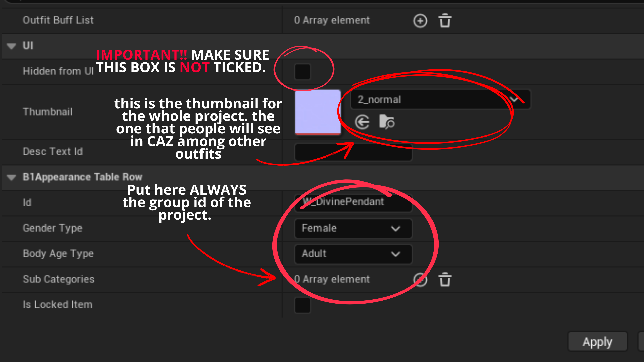Screen dimensions: 644x362
Task: Open the Gender Type Female dropdown
Action: [x=353, y=228]
